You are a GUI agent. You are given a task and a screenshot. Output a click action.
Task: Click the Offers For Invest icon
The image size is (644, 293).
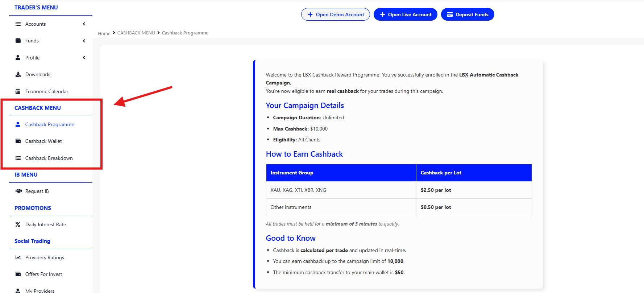tap(18, 274)
